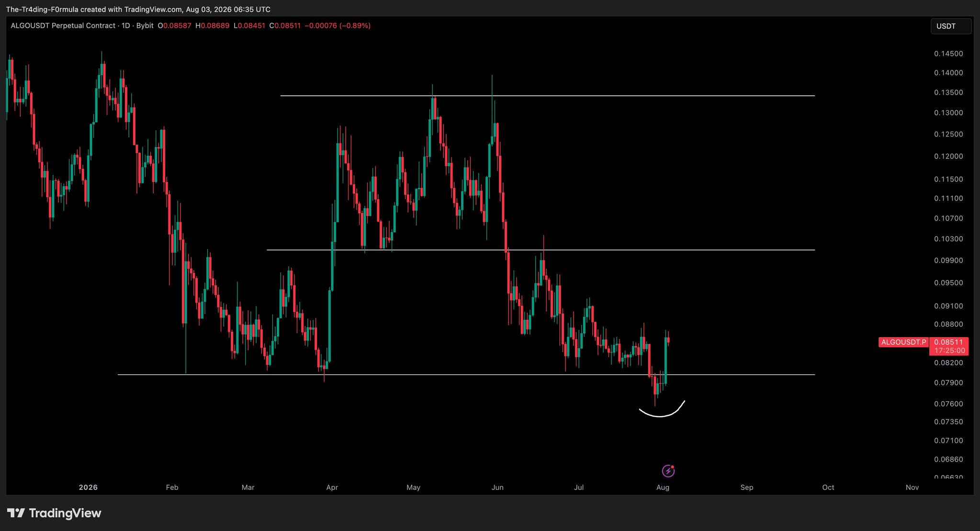980x531 pixels.
Task: Click the TradingView logo at the bottom
Action: (x=54, y=513)
